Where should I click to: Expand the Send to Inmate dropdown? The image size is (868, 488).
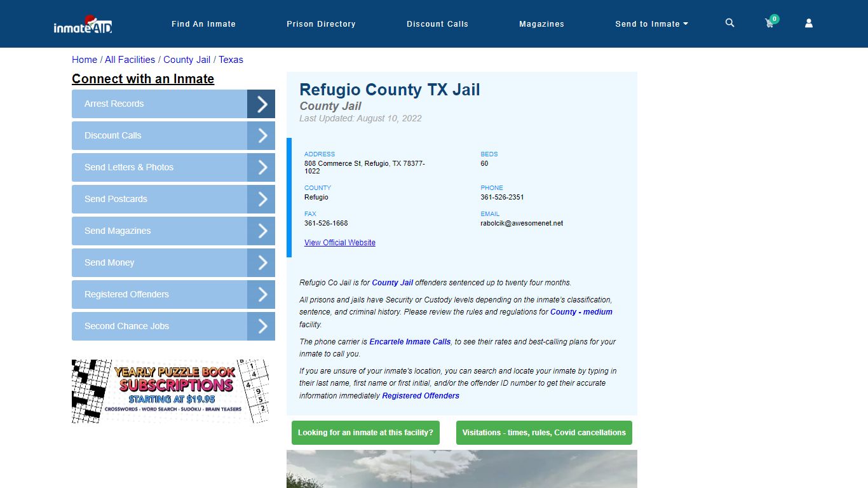click(x=651, y=24)
